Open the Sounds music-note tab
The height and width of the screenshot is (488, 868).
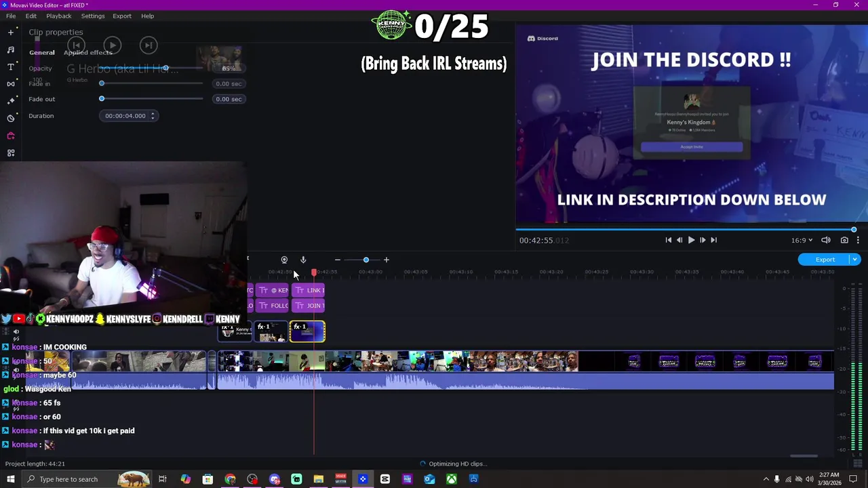point(10,49)
